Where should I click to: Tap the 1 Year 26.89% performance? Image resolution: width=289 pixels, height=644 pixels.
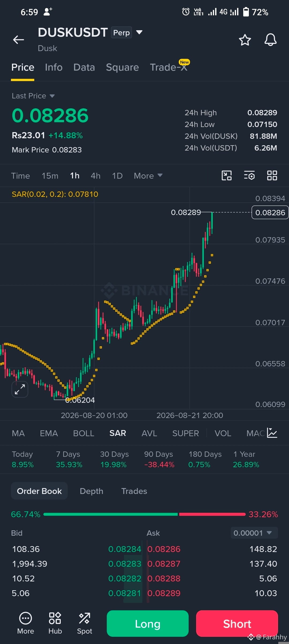coord(246,459)
